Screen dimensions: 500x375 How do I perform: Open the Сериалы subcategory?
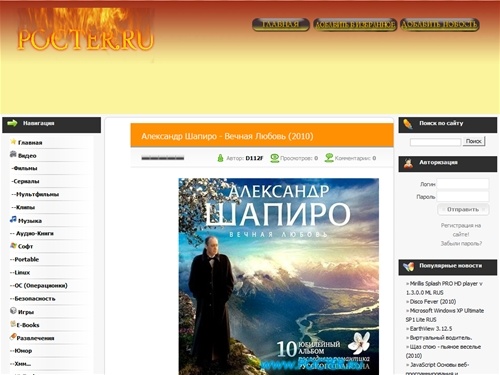(x=25, y=181)
